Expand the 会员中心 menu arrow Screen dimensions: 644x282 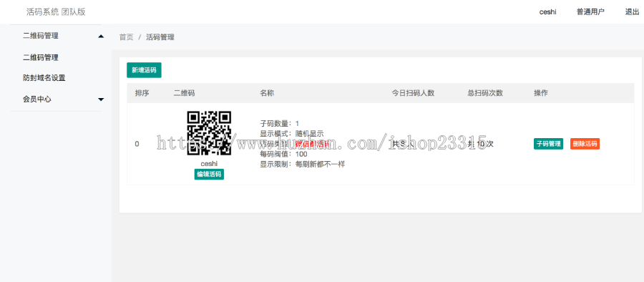click(x=101, y=99)
